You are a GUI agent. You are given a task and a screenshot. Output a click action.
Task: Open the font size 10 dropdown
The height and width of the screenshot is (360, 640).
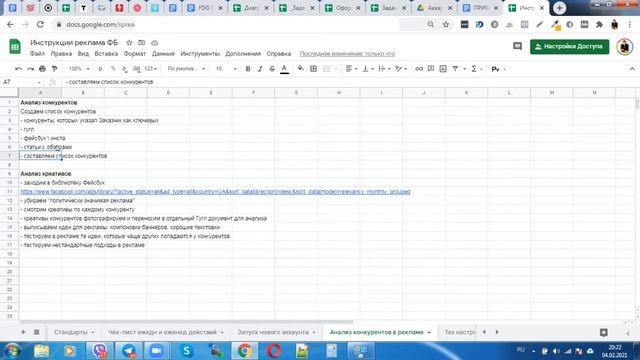click(x=226, y=69)
